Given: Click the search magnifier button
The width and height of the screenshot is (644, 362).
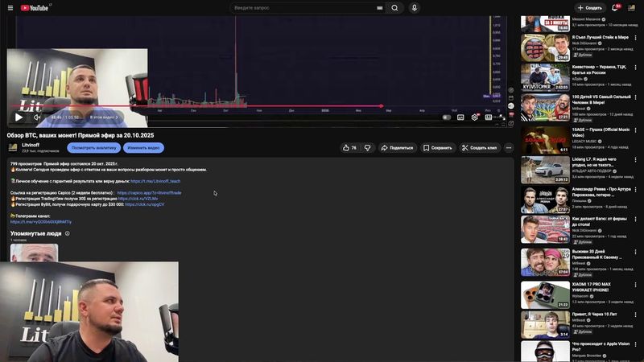Looking at the screenshot, I should 394,7.
